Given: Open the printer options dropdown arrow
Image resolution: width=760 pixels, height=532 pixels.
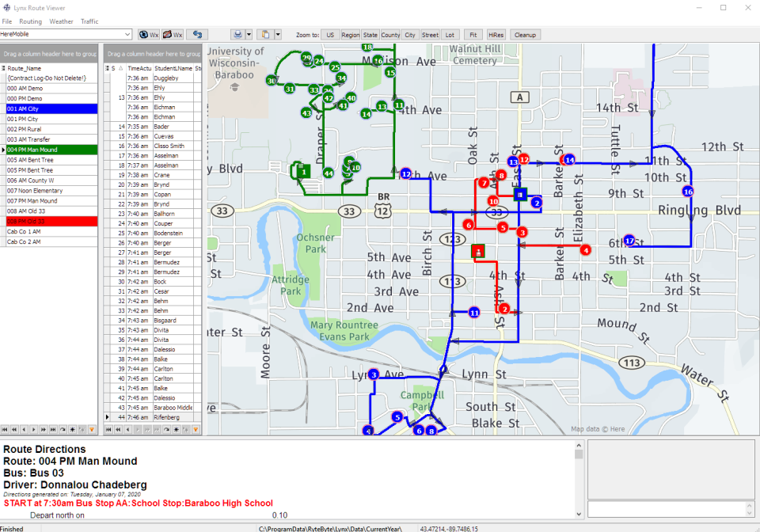Looking at the screenshot, I should click(x=250, y=34).
